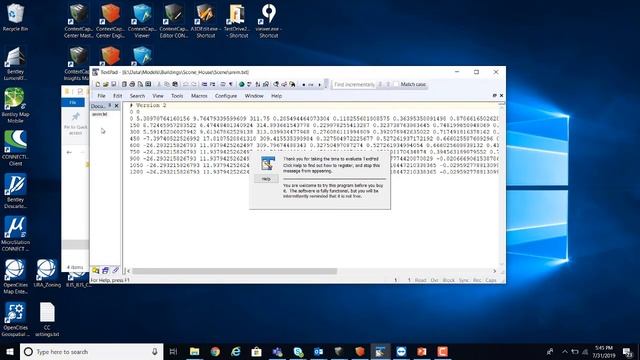Click the globe web-browser toolbar icon
640x360 pixels.
coord(241,84)
